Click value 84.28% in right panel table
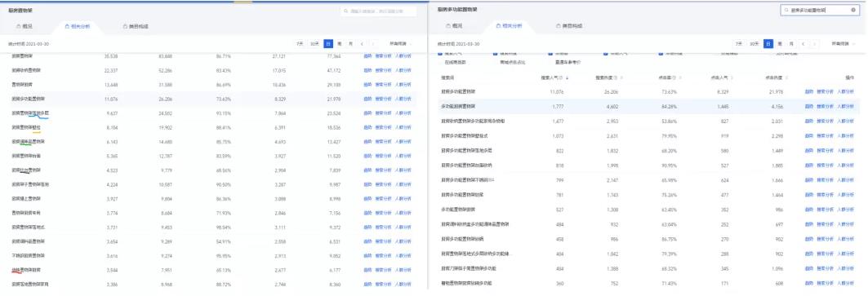 pyautogui.click(x=668, y=106)
